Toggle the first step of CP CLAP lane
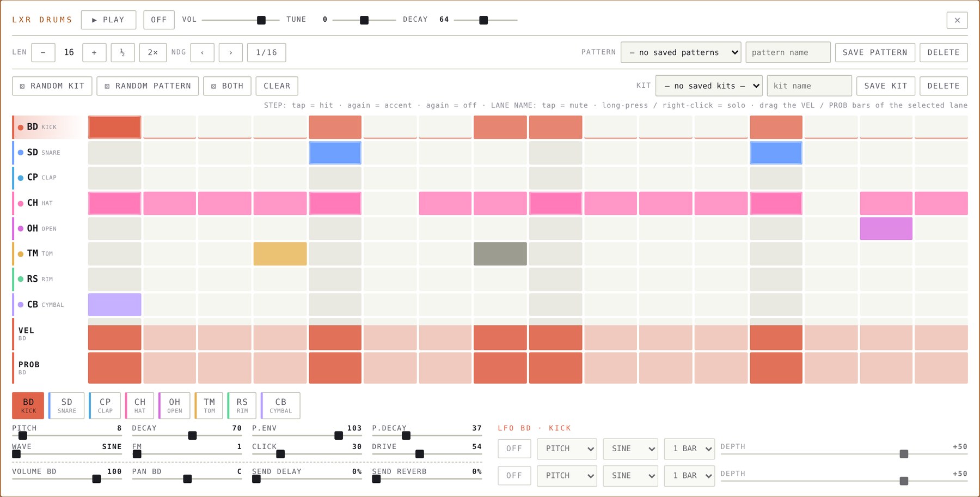This screenshot has width=980, height=497. tap(114, 178)
